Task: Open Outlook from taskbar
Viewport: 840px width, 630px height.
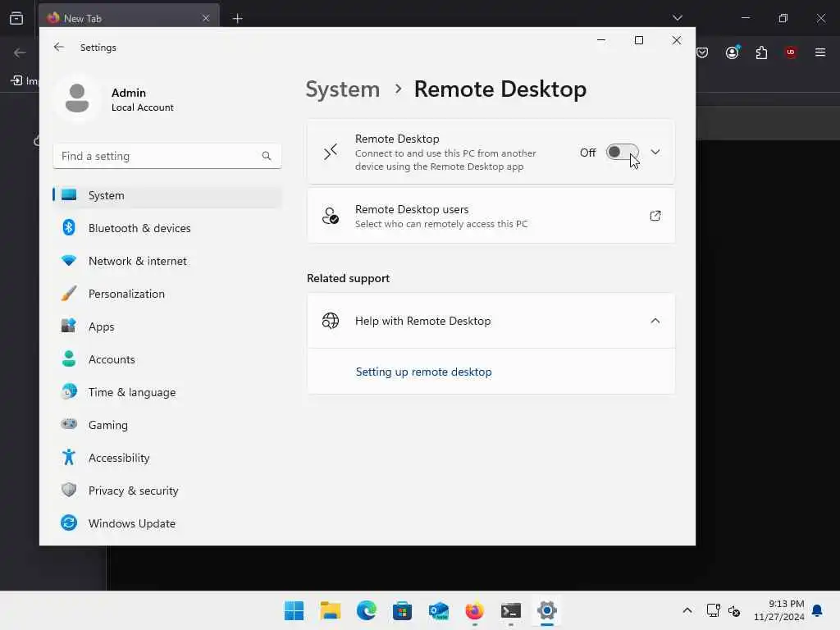Action: tap(439, 610)
